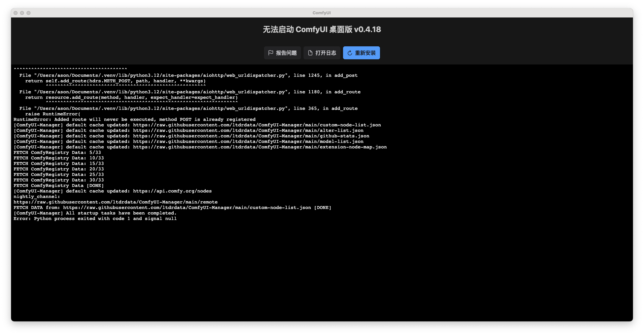The image size is (644, 335).
Task: Click the traceback line mentioning line 1245 add_post
Action: coord(189,75)
